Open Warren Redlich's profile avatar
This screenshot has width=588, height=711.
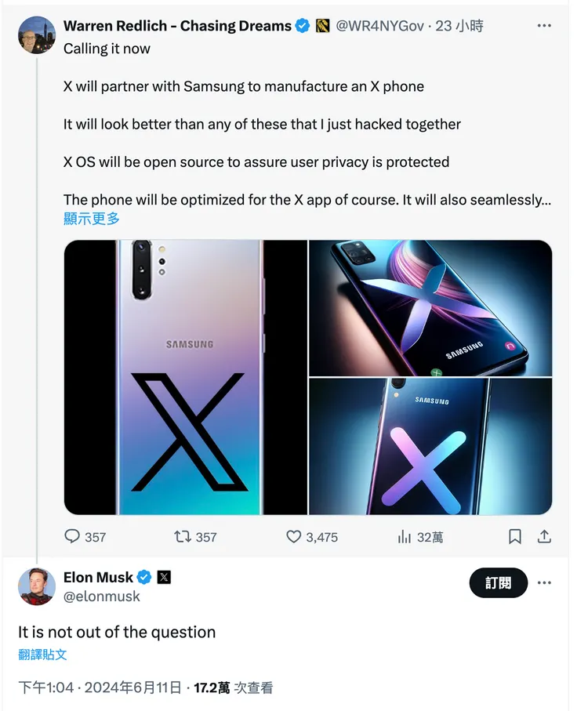point(37,35)
